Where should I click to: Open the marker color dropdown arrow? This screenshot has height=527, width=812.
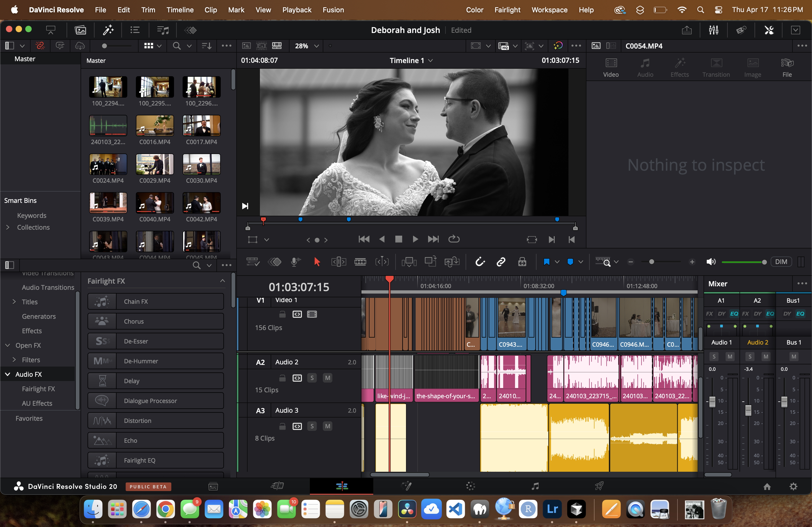click(581, 262)
